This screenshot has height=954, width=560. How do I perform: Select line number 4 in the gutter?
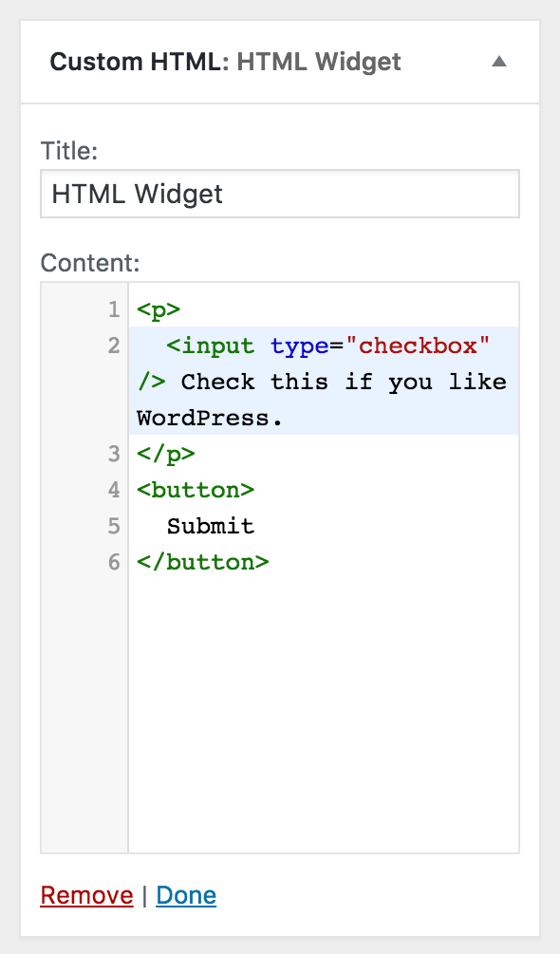coord(114,490)
